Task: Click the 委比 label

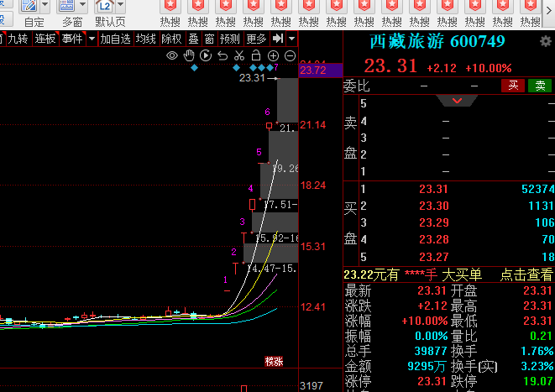Action: click(357, 86)
